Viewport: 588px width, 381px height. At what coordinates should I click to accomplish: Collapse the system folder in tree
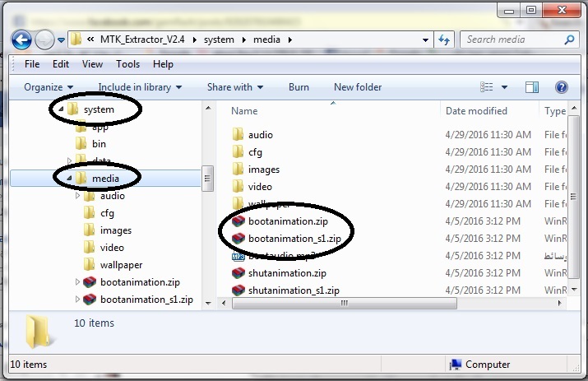(x=61, y=109)
